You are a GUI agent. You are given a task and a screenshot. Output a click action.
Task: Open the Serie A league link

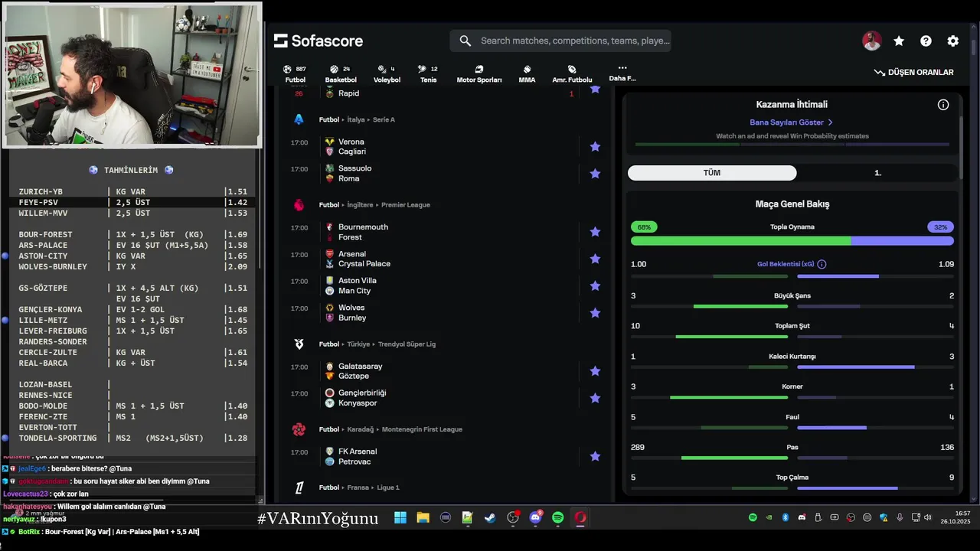tap(384, 120)
